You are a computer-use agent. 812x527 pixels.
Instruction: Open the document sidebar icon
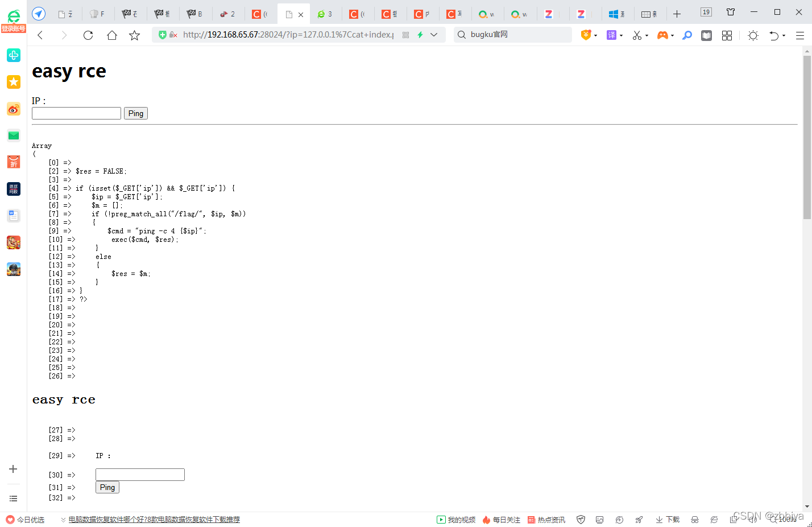point(14,216)
